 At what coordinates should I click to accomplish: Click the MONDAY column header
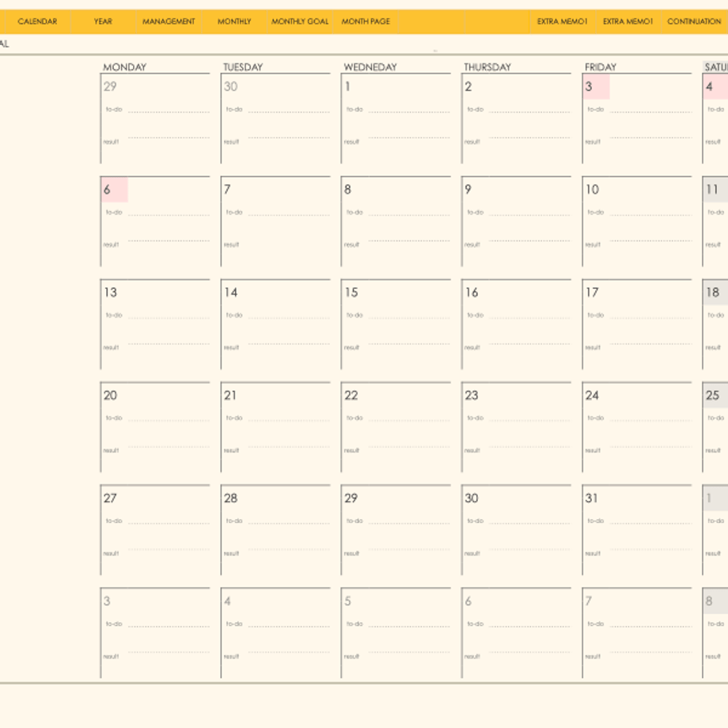coord(124,66)
